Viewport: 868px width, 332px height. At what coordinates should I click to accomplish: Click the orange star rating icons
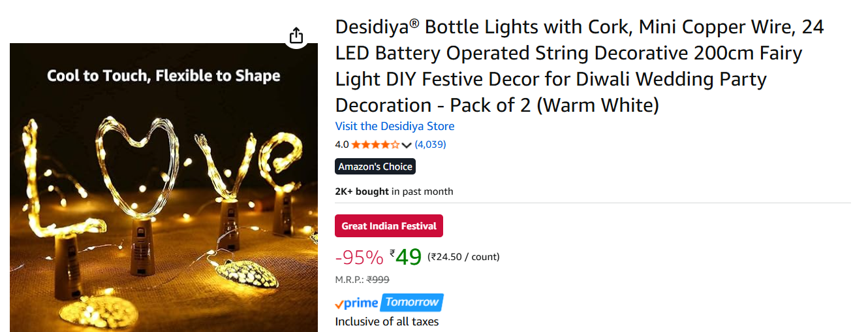point(375,144)
